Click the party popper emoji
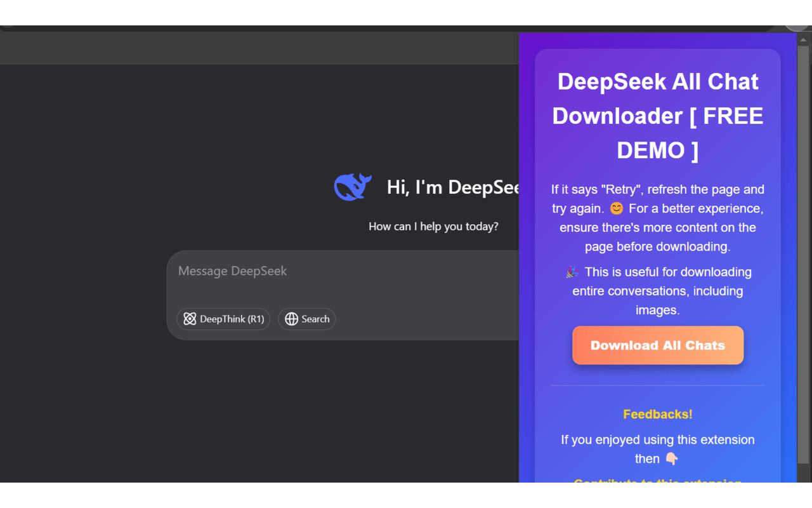 click(x=572, y=272)
